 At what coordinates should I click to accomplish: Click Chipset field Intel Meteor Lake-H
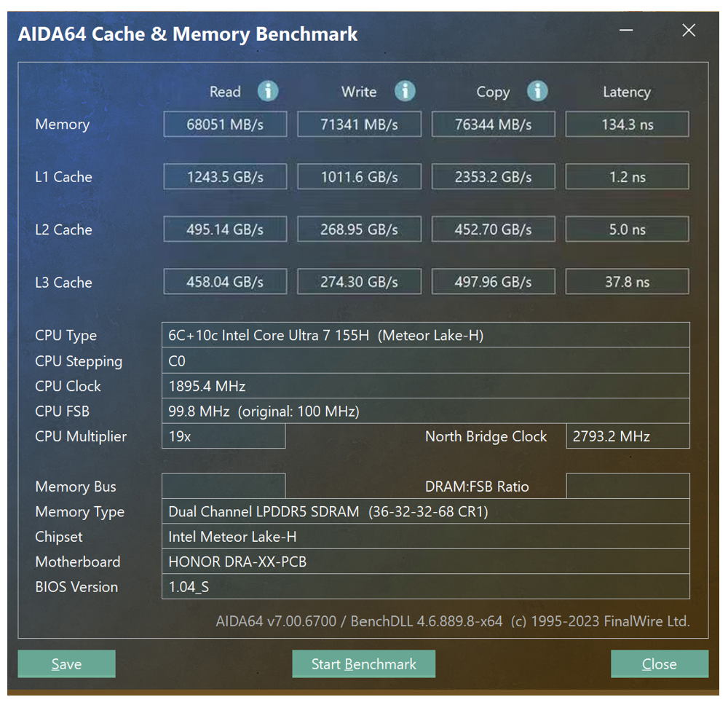(426, 536)
